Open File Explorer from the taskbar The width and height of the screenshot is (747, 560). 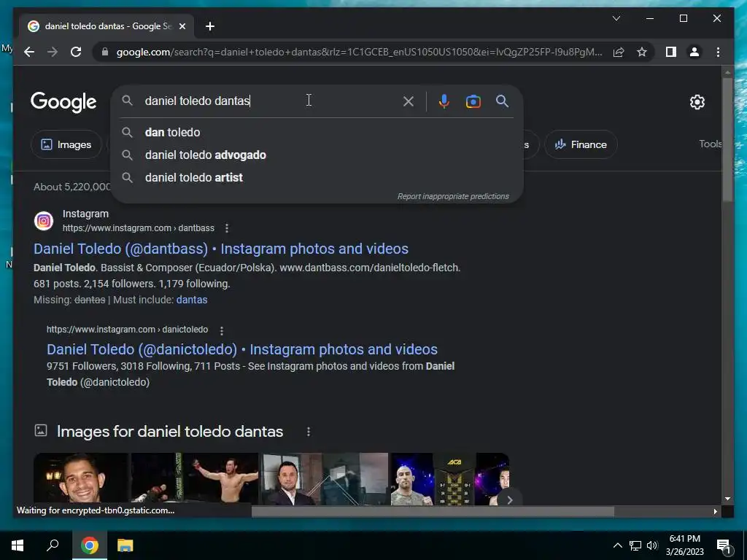125,545
